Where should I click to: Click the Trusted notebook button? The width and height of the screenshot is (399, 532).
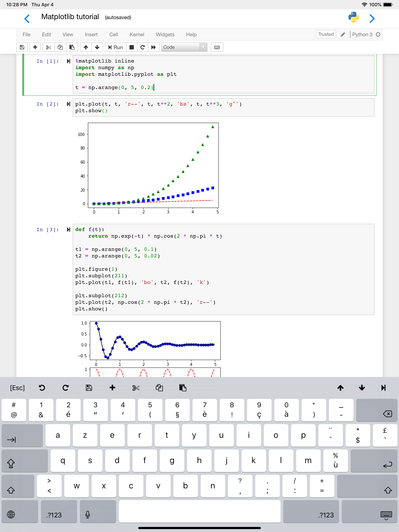326,34
